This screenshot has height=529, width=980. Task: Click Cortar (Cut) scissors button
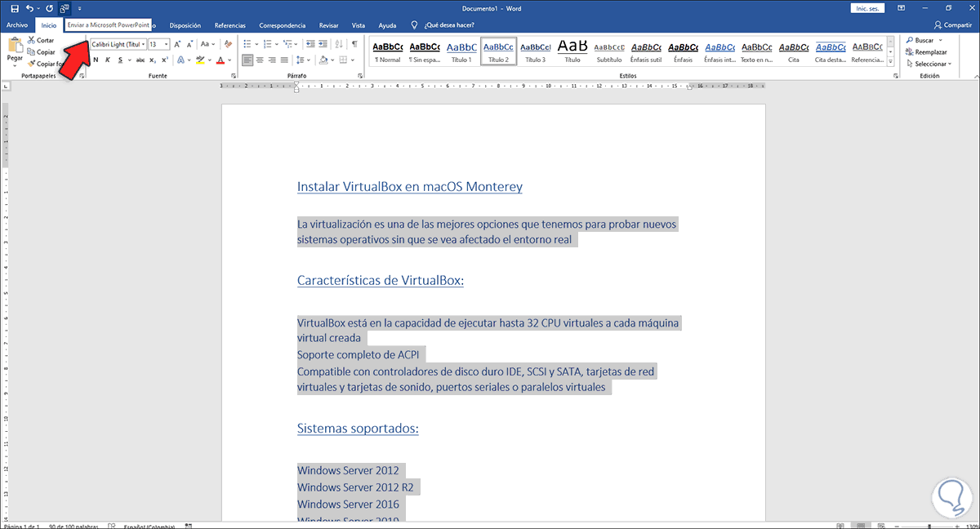(x=41, y=40)
